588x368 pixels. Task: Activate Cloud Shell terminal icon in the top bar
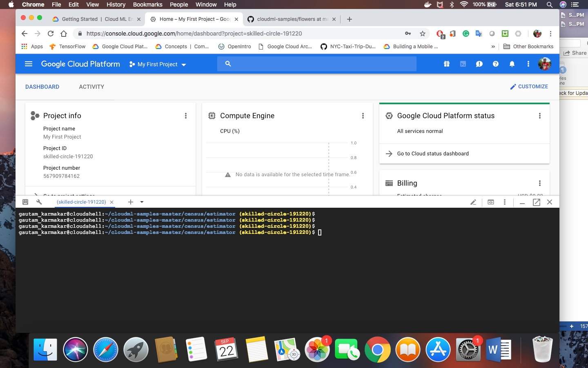[x=463, y=64]
